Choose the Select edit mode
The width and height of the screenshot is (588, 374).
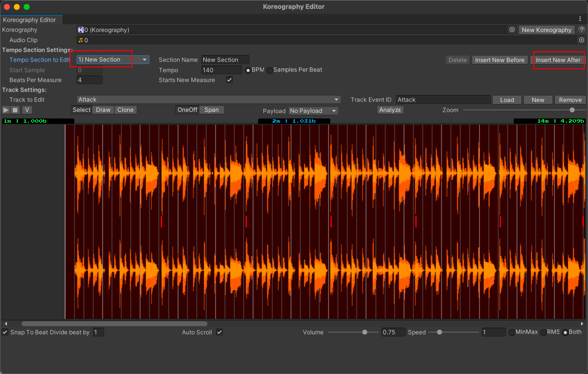point(81,110)
